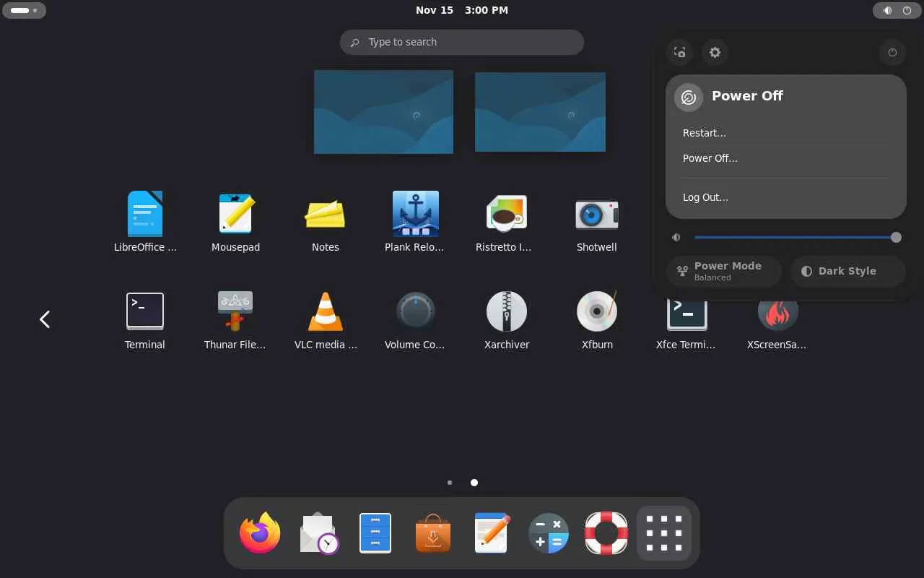Collapse the power submenu with the power button
This screenshot has width=924, height=578.
[x=892, y=52]
